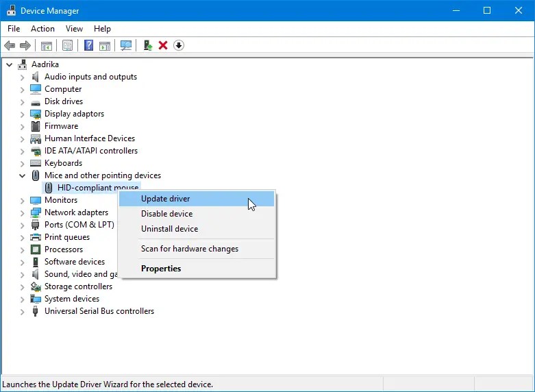Open the View menu

(74, 29)
